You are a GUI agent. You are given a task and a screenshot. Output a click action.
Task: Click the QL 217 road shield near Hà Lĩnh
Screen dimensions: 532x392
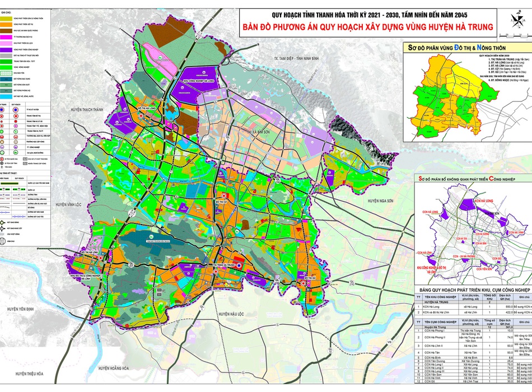pyautogui.click(x=131, y=264)
